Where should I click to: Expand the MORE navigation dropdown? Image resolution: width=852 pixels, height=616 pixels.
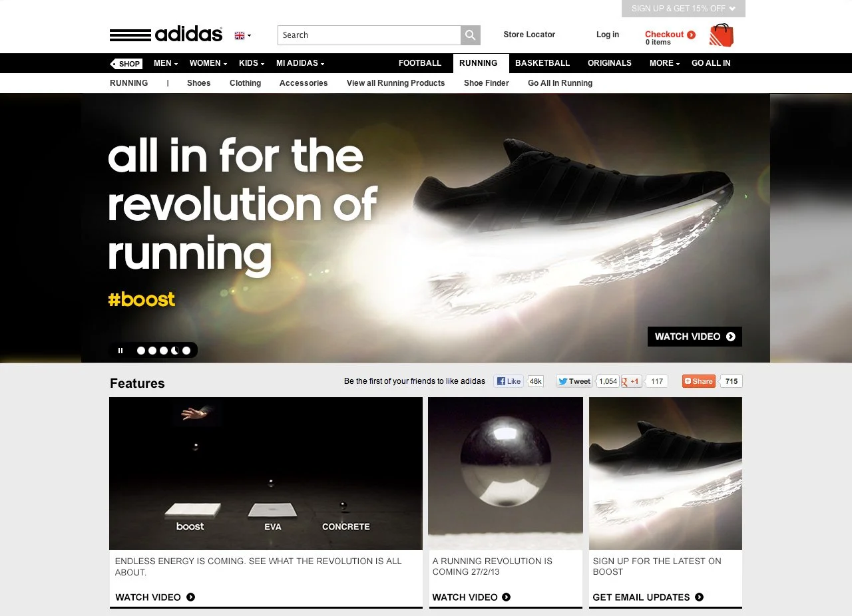[x=664, y=63]
